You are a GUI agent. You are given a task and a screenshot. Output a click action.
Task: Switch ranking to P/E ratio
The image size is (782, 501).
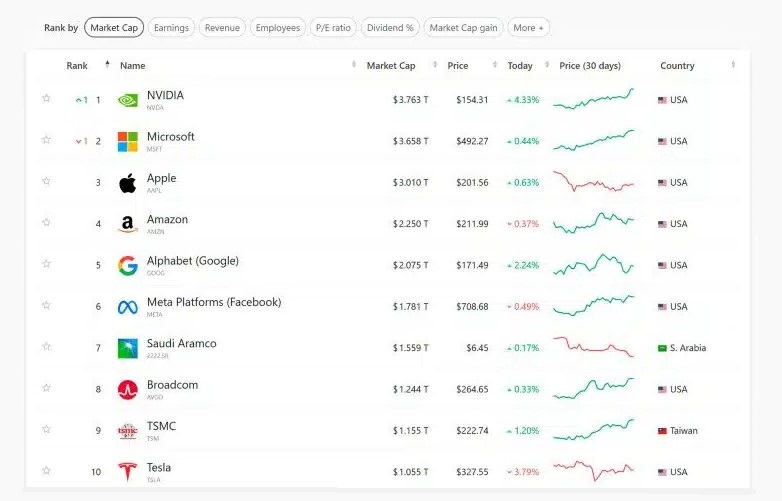tap(333, 28)
